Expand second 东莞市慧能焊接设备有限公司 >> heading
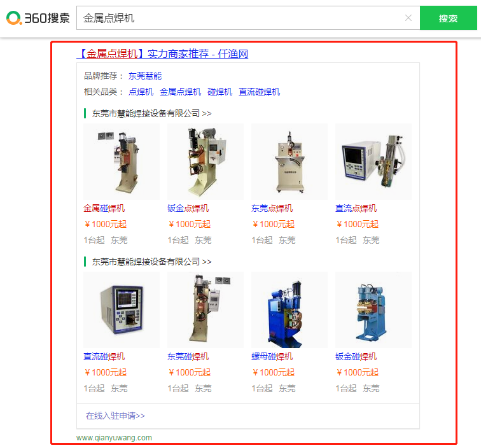This screenshot has width=481, height=448. click(151, 262)
